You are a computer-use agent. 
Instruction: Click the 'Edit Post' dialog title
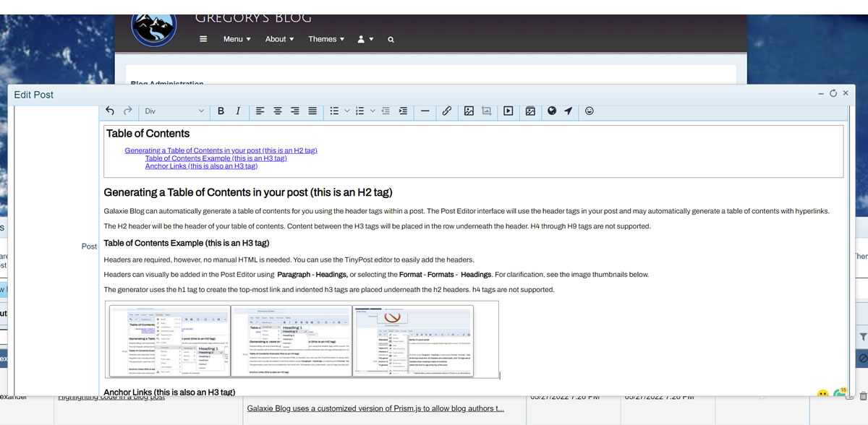click(x=34, y=95)
